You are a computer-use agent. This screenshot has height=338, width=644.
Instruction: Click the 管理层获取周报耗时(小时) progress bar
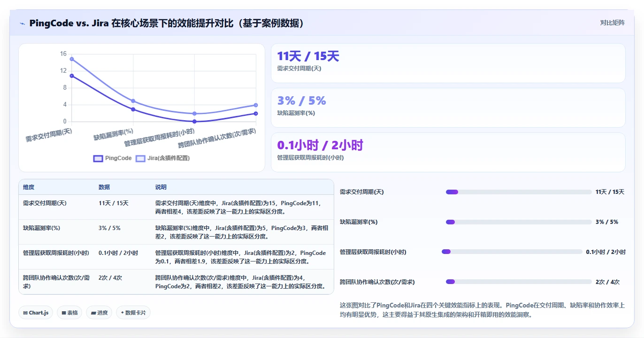click(x=512, y=252)
